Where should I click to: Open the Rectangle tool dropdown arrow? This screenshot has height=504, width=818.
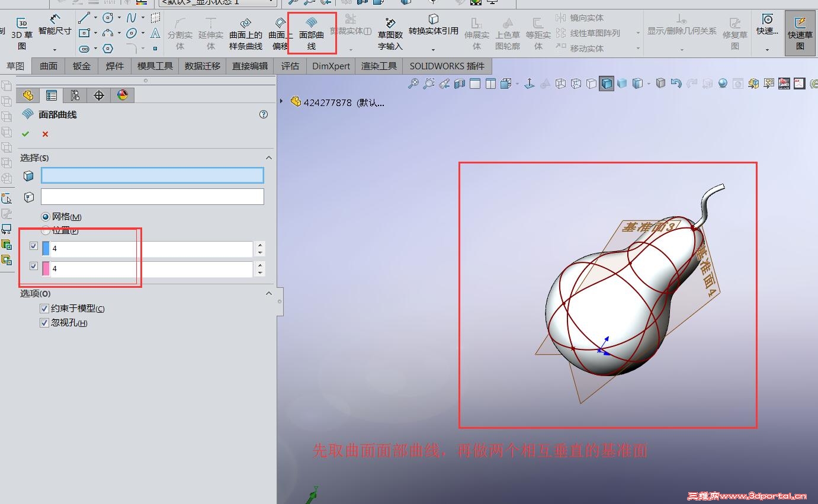(95, 33)
